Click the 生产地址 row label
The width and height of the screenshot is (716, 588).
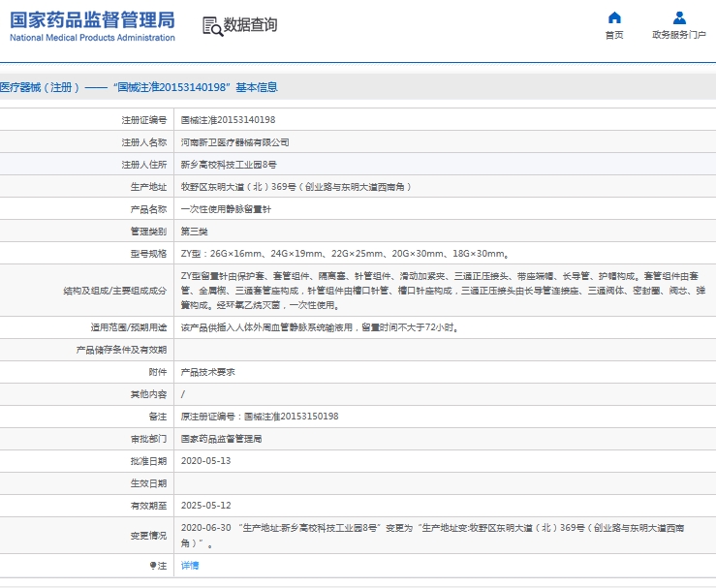[148, 187]
